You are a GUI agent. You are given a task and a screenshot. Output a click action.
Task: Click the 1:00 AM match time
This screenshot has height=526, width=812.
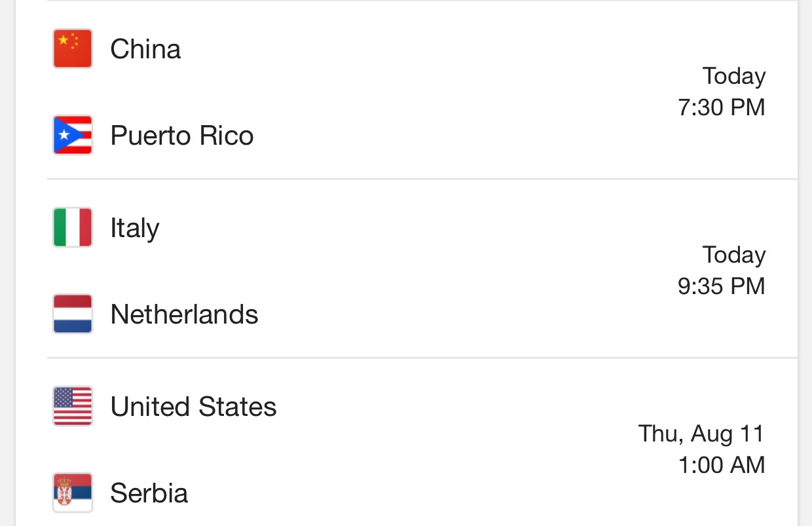point(721,465)
